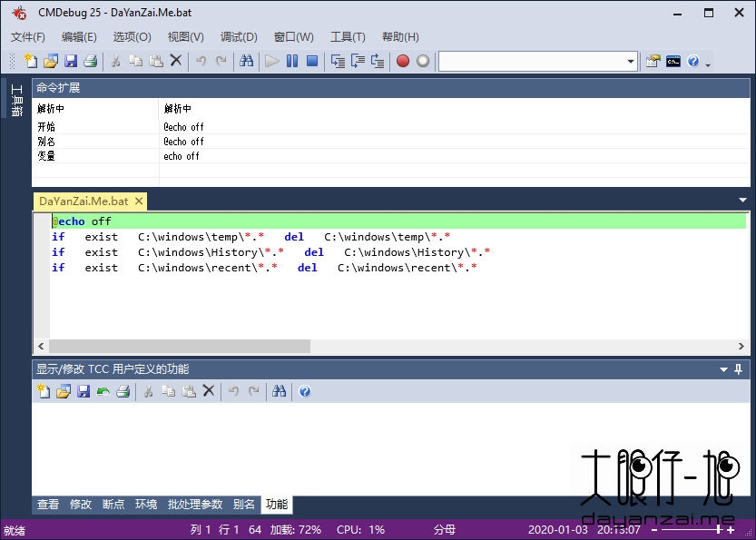Viewport: 756px width, 540px height.
Task: Toggle auto-hide pin on function panel
Action: (x=738, y=369)
